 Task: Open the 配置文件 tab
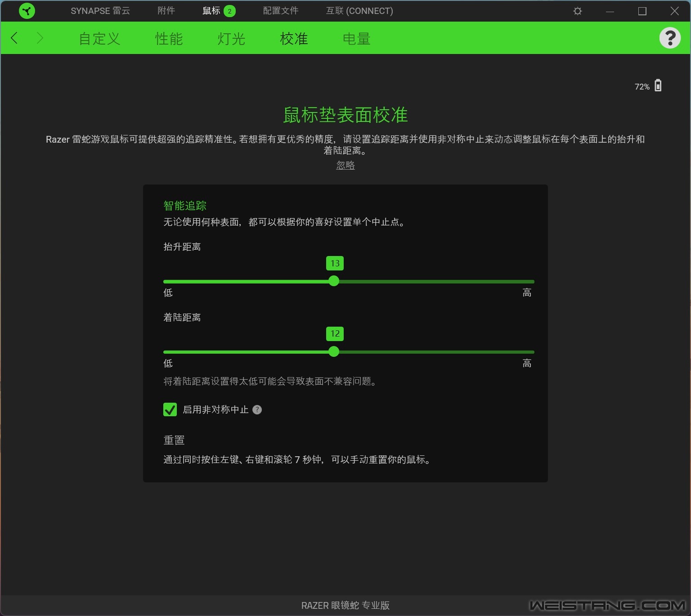pos(281,11)
